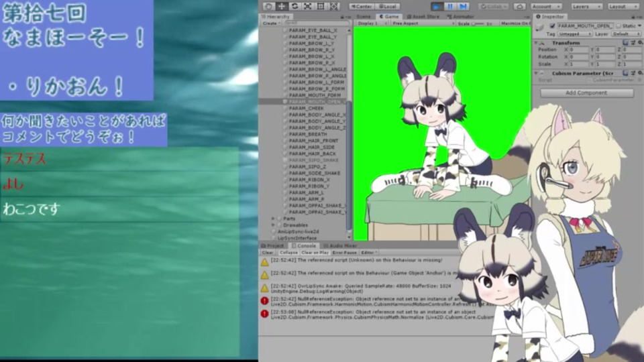Screen dimensions: 644x362
Task: Open the Cubism Parameter gear menu
Action: [640, 73]
